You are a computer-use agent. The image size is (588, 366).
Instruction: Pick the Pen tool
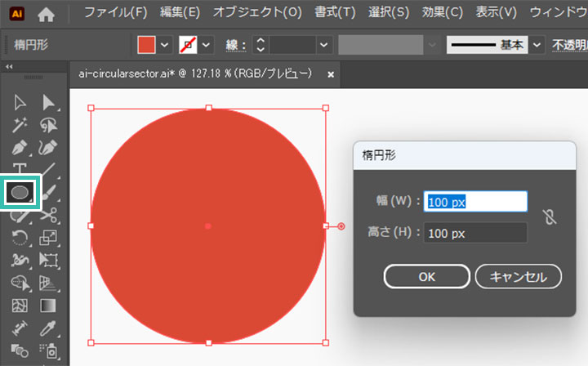[21, 150]
